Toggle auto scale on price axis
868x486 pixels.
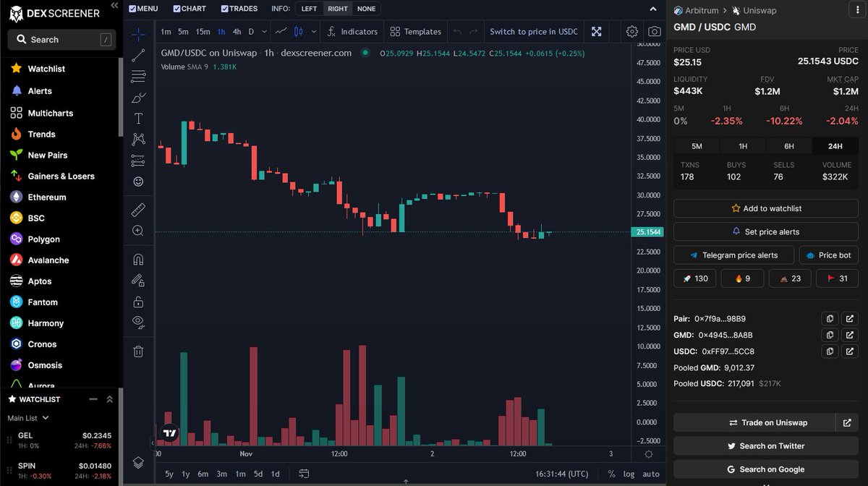pos(651,474)
